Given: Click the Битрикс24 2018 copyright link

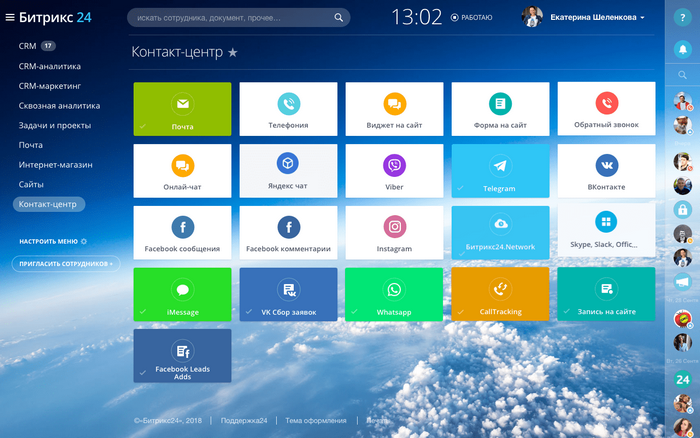Looking at the screenshot, I should [168, 421].
